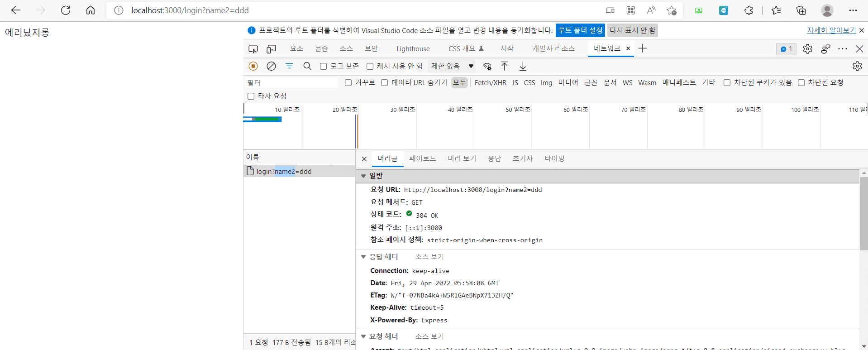Screen dimensions: 868x350
Task: Open Network panel settings gear
Action: [x=857, y=66]
